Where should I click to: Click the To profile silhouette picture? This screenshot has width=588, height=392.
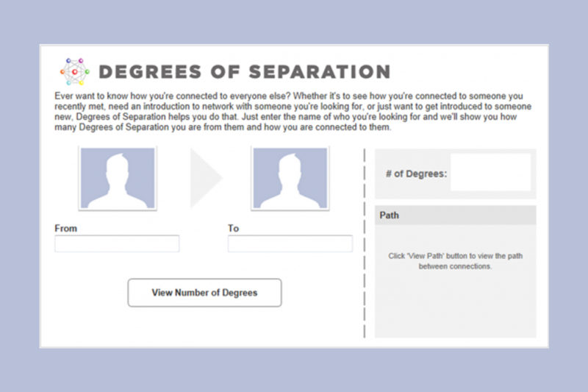290,179
